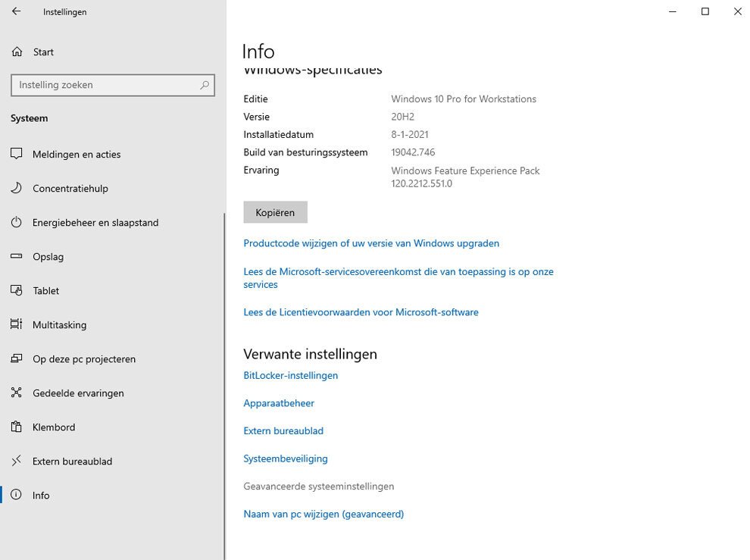Open the Microsoft-servicesovereenkomst link
This screenshot has width=750, height=560.
398,277
